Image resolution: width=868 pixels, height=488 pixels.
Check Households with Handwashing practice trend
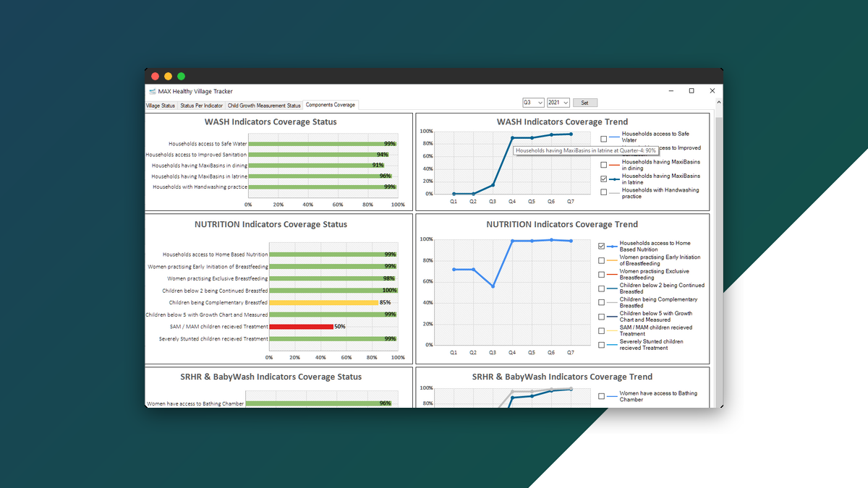pos(604,192)
